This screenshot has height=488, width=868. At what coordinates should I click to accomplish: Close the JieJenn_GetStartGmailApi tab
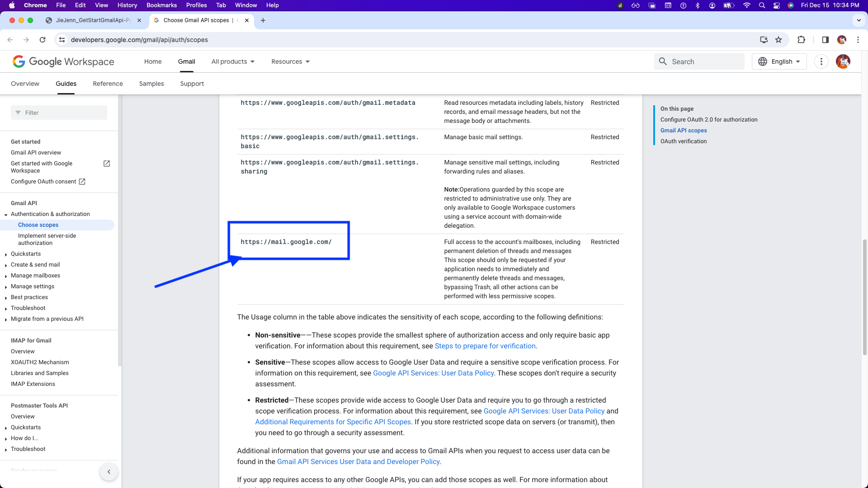pos(139,20)
